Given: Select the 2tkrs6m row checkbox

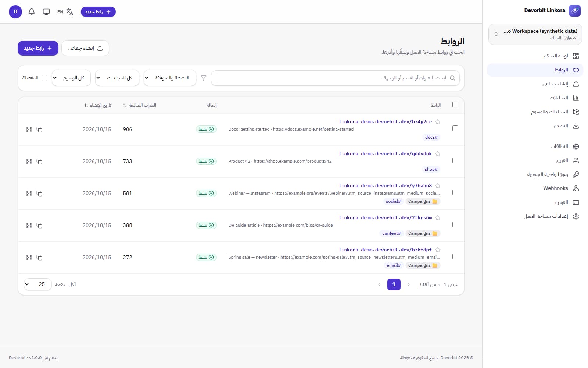Looking at the screenshot, I should point(455,224).
